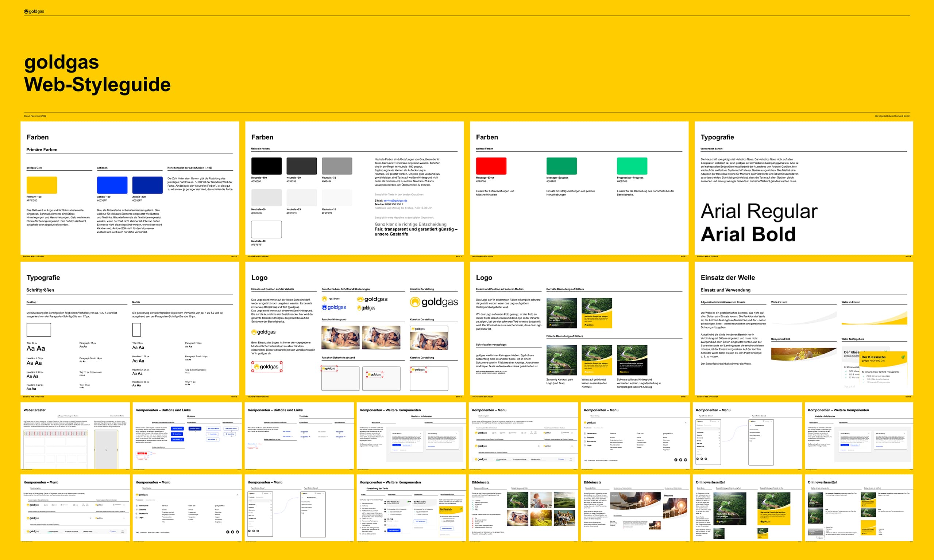The width and height of the screenshot is (934, 560).
Task: Click 'Bereitgestellt durch Reizwerk GmbH' credit text
Action: [892, 116]
